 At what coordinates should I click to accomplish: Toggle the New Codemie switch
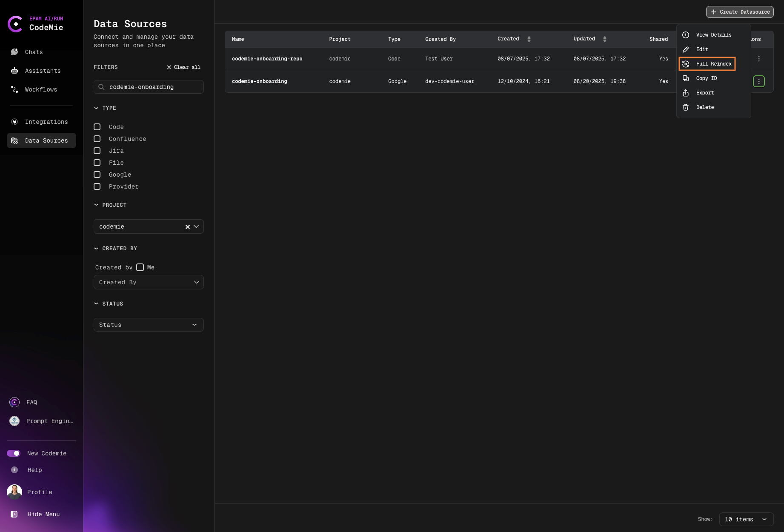(x=14, y=453)
